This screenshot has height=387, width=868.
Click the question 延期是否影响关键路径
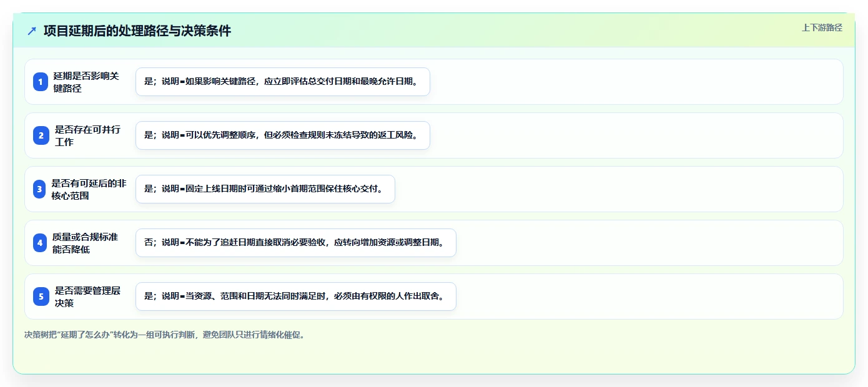tap(86, 82)
